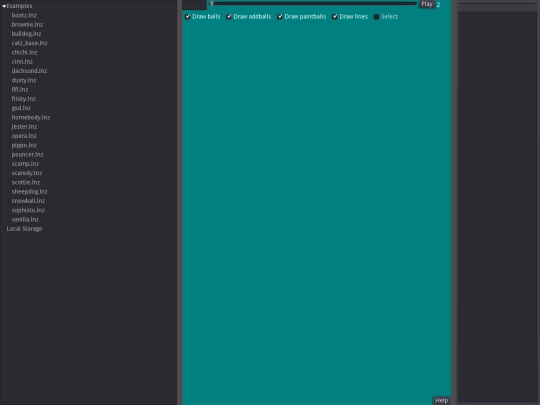Select chichi.lnz in Examples
This screenshot has width=540, height=405.
24,52
